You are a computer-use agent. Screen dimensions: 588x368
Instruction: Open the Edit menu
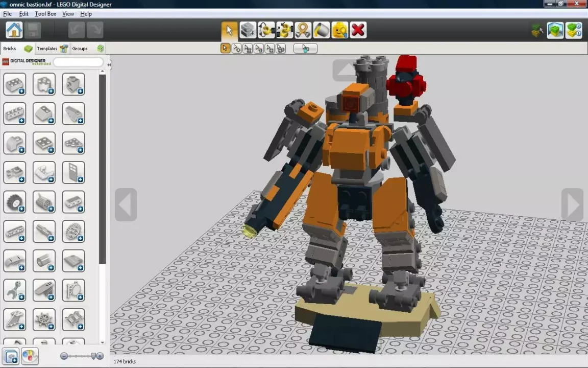tap(23, 14)
